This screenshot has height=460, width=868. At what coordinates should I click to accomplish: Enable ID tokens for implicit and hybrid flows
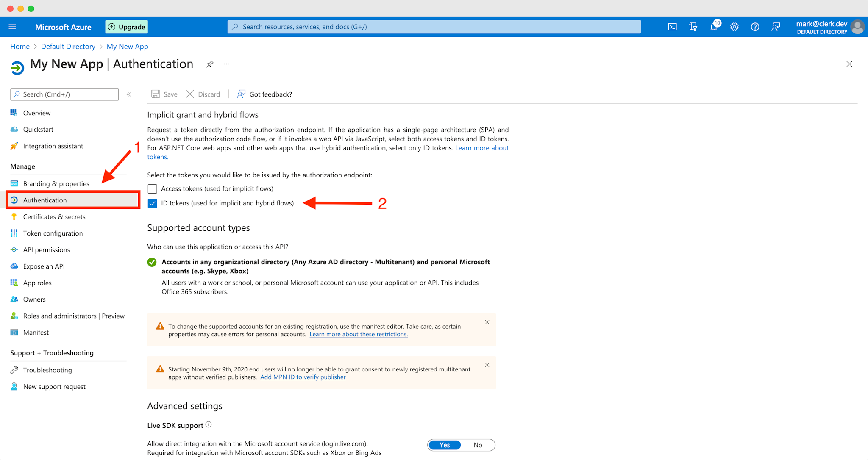click(x=152, y=202)
